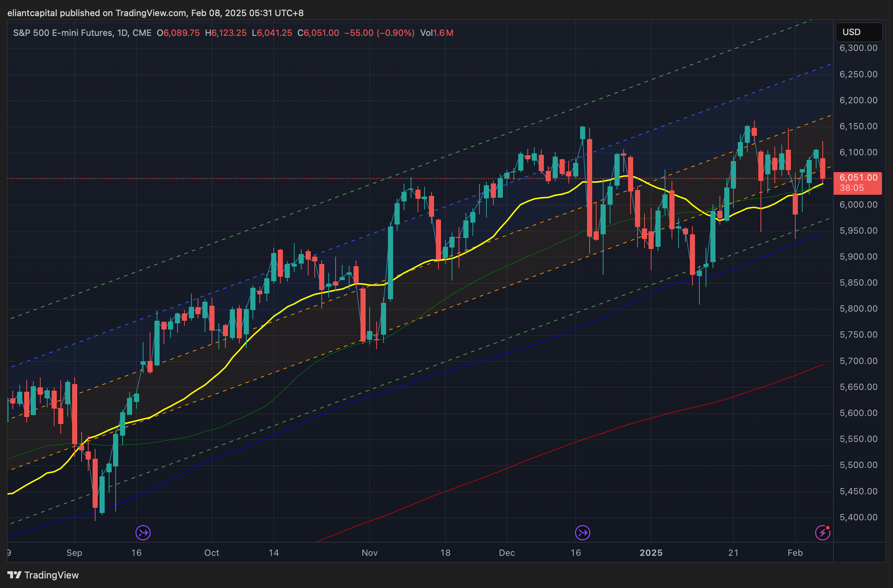Click the red 6,051.00 current price label
Viewport: 893px width, 588px height.
(x=858, y=178)
